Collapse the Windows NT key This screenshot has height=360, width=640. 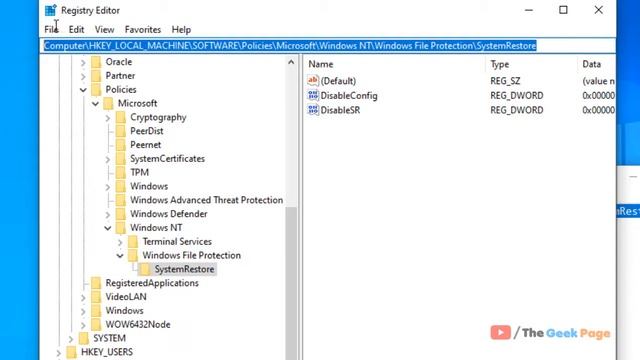click(108, 228)
